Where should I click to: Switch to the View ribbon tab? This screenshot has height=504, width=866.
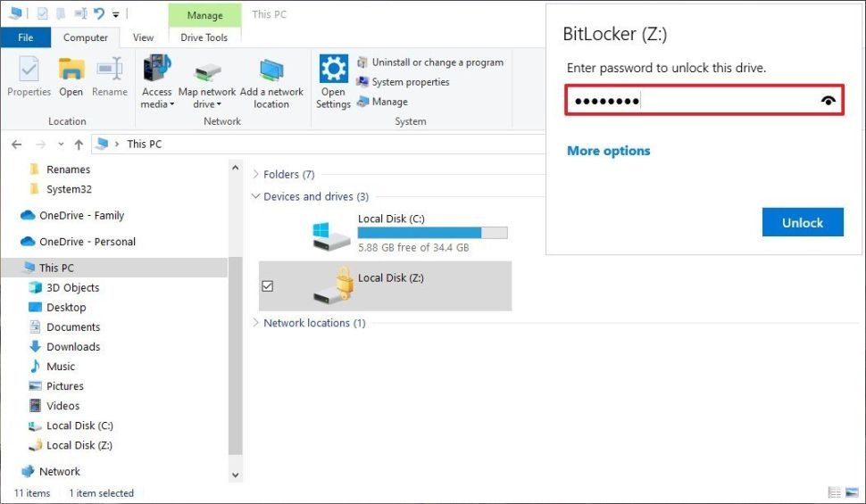point(143,37)
